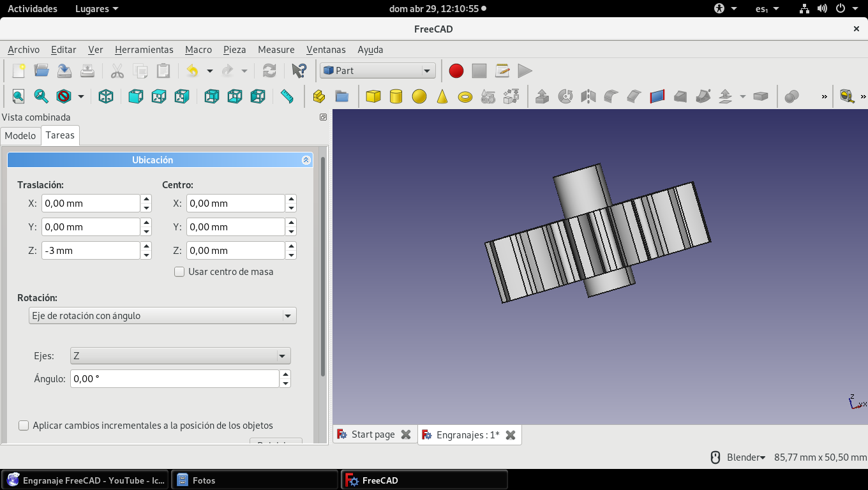
Task: Switch to the Modelo tab
Action: [20, 136]
